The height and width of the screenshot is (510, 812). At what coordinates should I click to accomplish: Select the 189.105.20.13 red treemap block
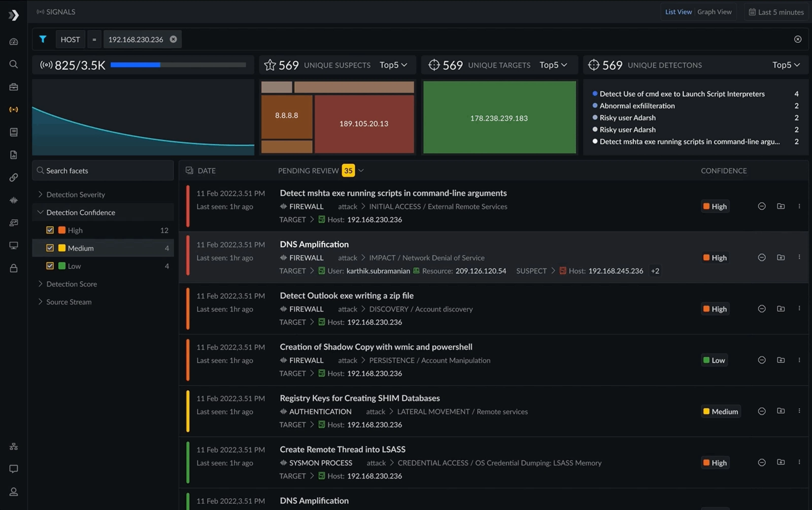364,124
